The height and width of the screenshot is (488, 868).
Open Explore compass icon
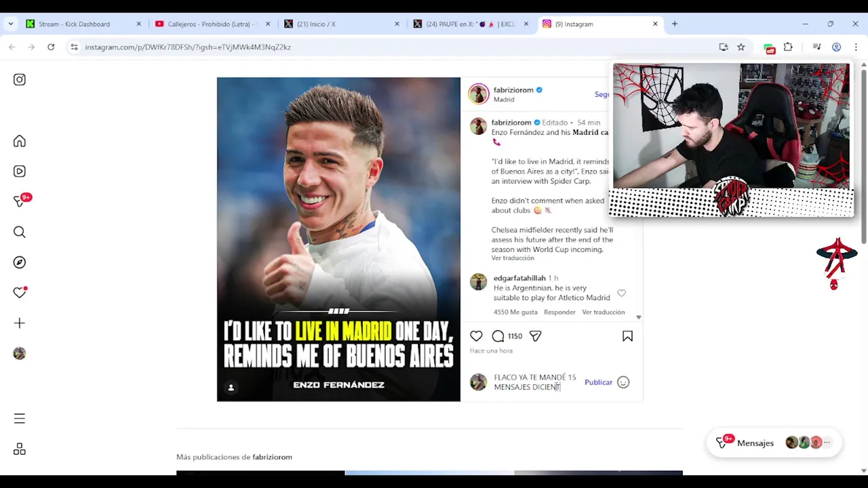click(19, 262)
